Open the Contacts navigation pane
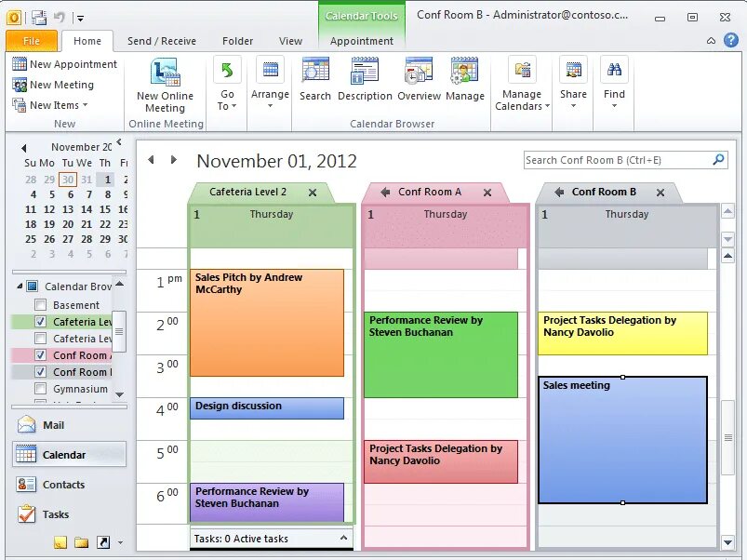The height and width of the screenshot is (560, 747). 69,485
